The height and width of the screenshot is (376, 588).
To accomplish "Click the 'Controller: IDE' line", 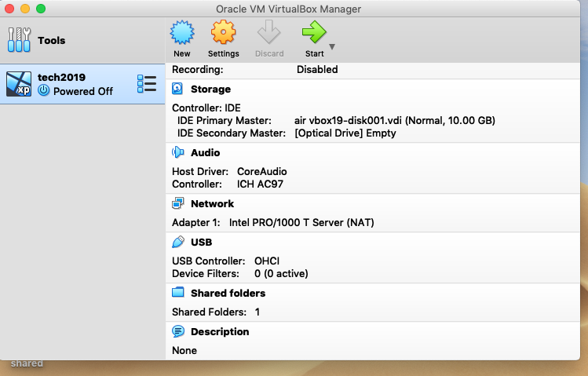I will [x=206, y=108].
